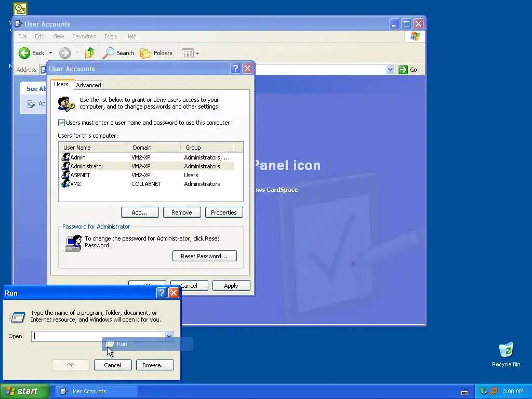The height and width of the screenshot is (399, 532).
Task: Click User Accounts taskbar button
Action: [x=97, y=391]
